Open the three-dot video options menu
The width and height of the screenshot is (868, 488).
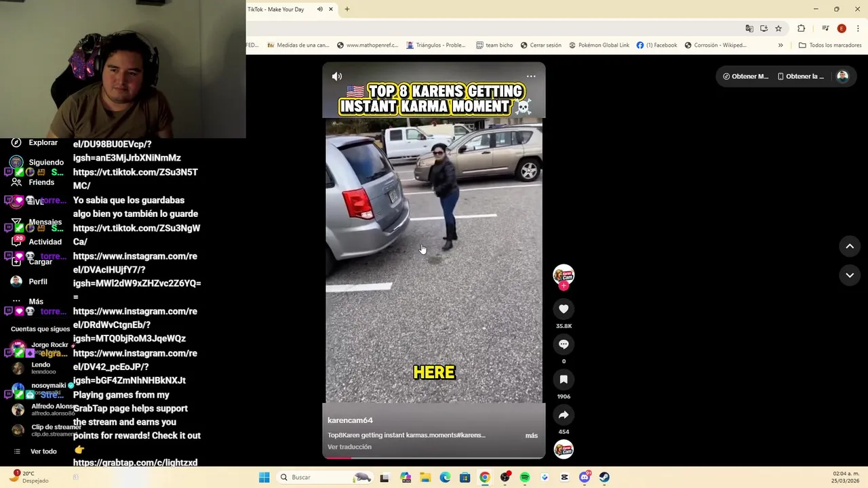pos(531,77)
